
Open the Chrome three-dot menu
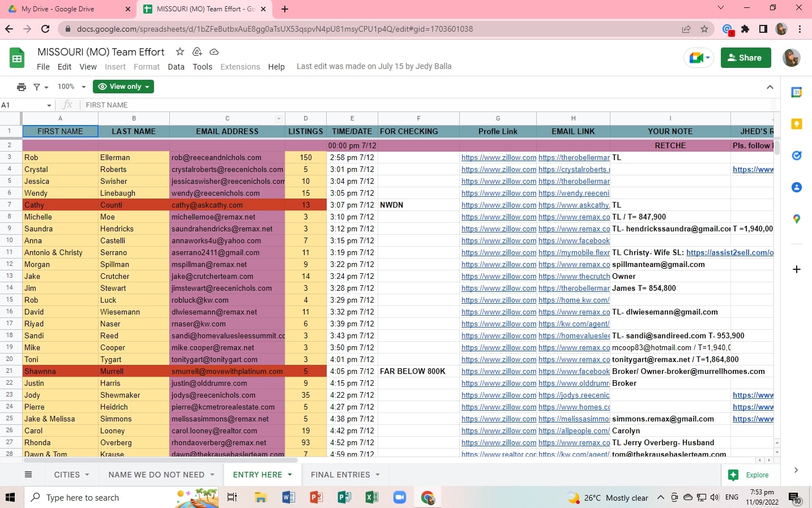[800, 29]
